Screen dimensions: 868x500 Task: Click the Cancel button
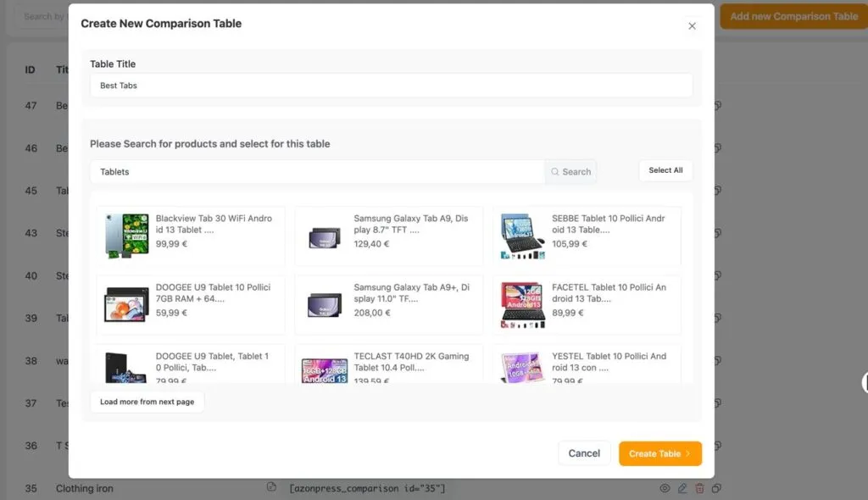584,453
